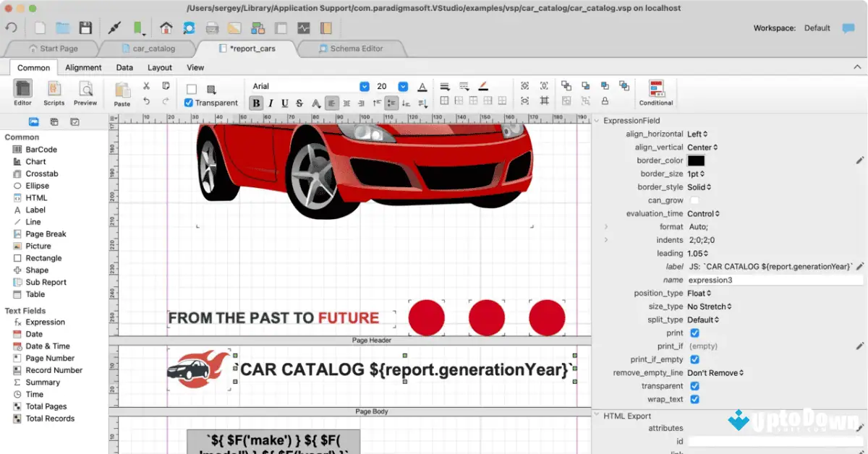Click the Scripts button
This screenshot has width=868, height=454.
[54, 93]
